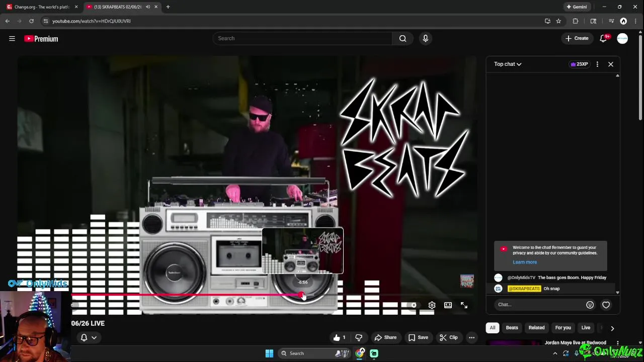Select the For you filter chip
Screen dimensions: 644x362
tap(563, 328)
